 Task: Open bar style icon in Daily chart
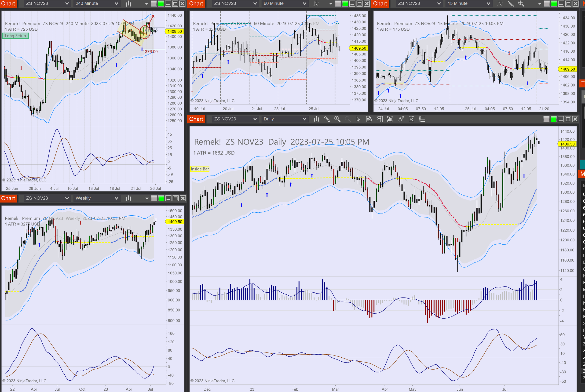point(316,119)
